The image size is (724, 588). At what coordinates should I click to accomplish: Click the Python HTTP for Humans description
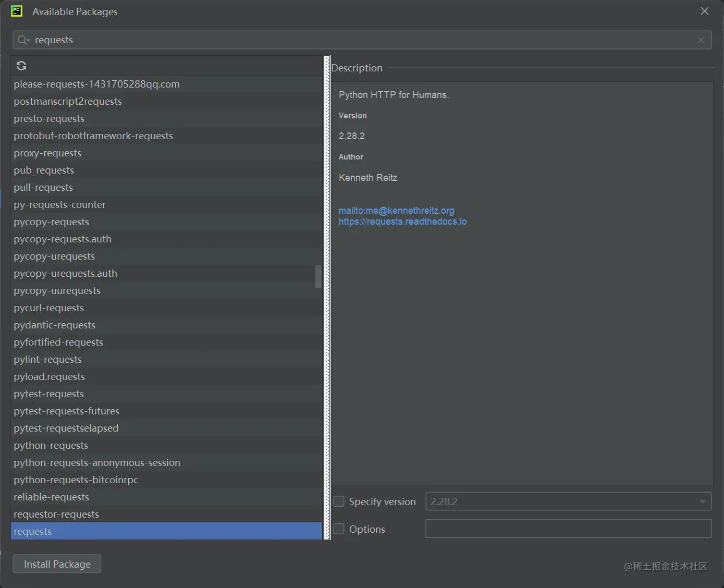click(x=394, y=95)
